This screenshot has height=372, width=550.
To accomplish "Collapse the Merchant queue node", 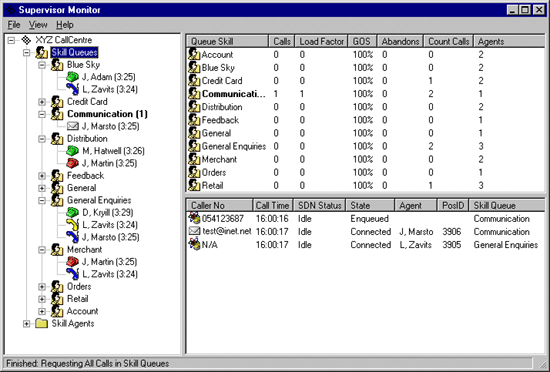I will (x=42, y=250).
